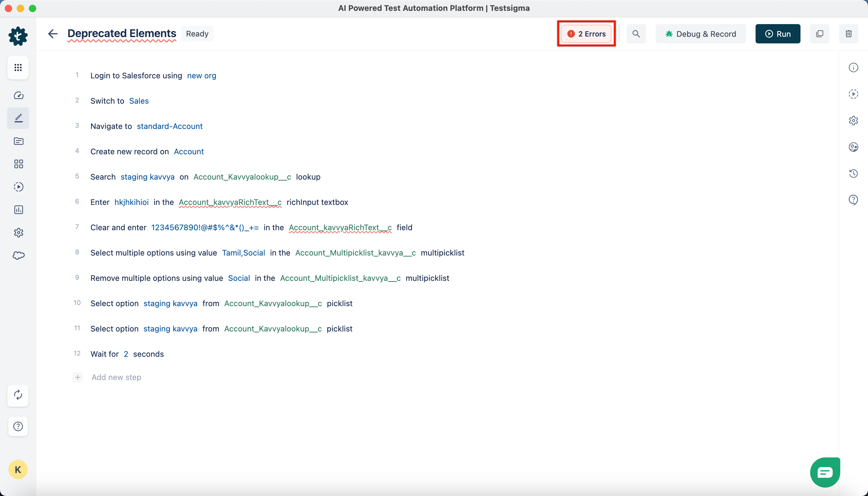The height and width of the screenshot is (496, 868).
Task: Click the Testsigma gear logo
Action: pos(18,36)
